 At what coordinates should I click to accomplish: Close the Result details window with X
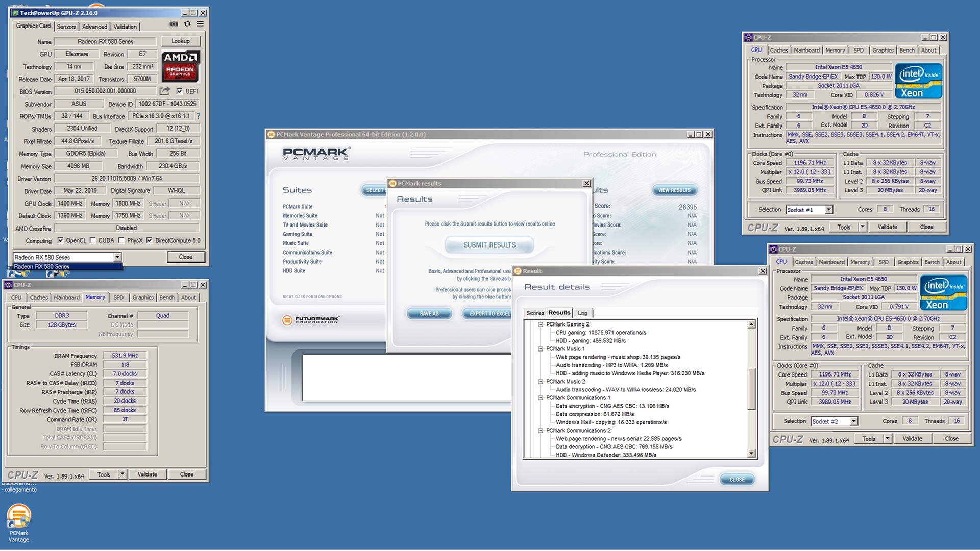[x=763, y=271]
